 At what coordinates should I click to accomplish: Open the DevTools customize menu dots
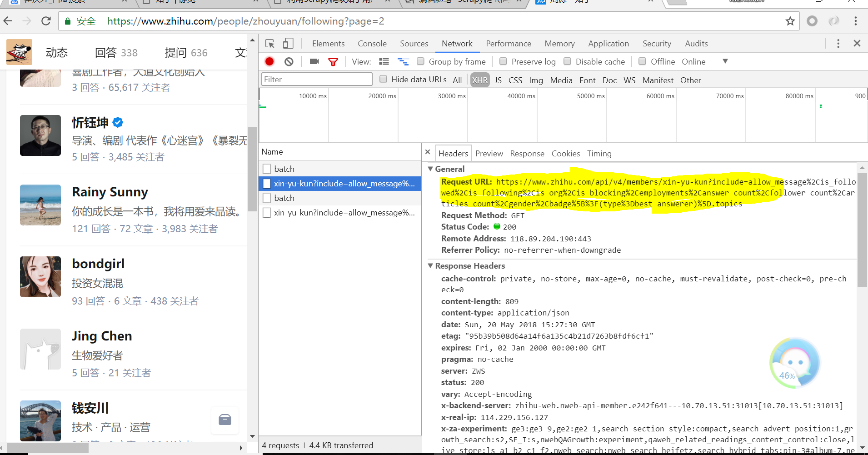pos(838,44)
